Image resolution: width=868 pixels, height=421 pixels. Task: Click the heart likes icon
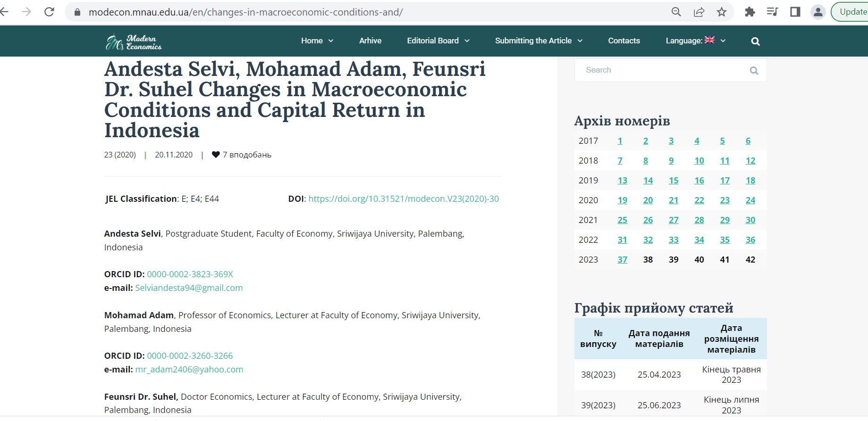216,155
